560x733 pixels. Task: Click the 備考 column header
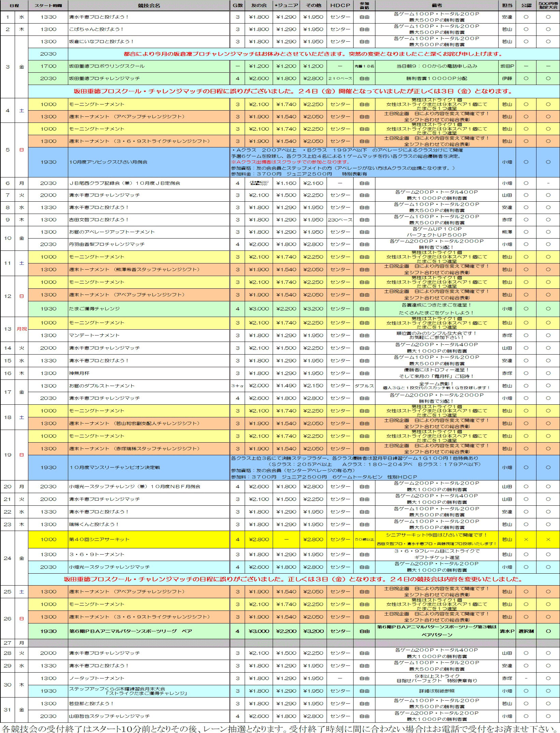[436, 5]
